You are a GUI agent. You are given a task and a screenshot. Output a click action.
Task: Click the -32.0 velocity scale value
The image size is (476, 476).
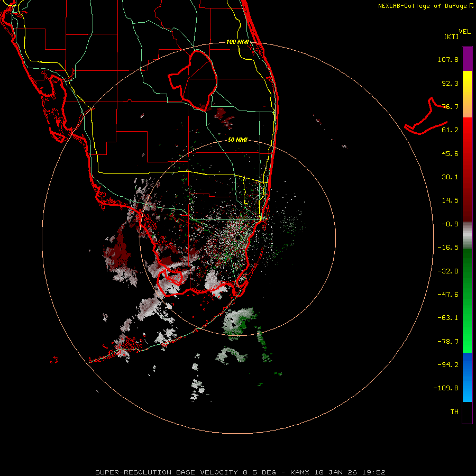pos(448,271)
